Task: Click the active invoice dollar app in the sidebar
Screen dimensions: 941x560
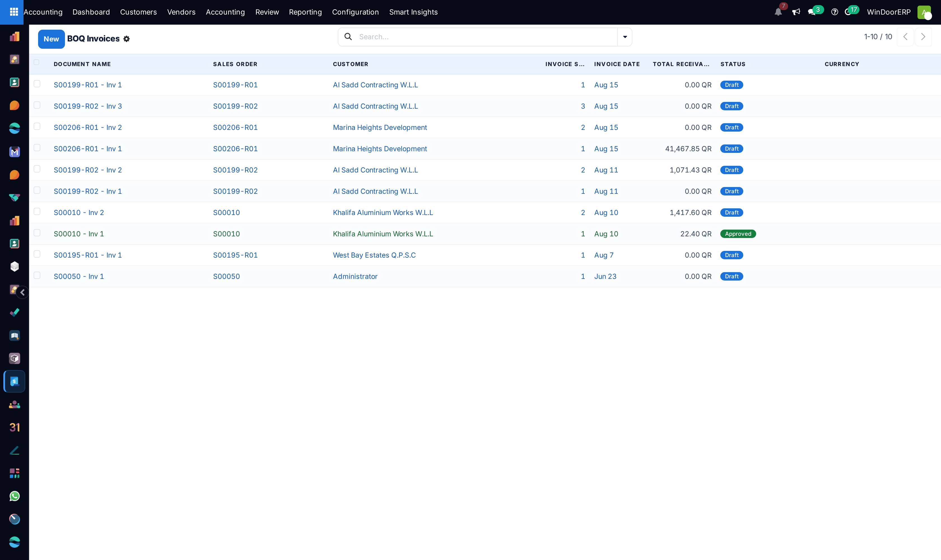Action: point(14,382)
